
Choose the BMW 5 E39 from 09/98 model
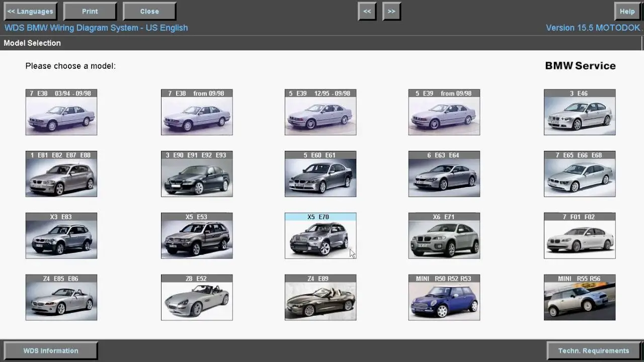pos(444,112)
